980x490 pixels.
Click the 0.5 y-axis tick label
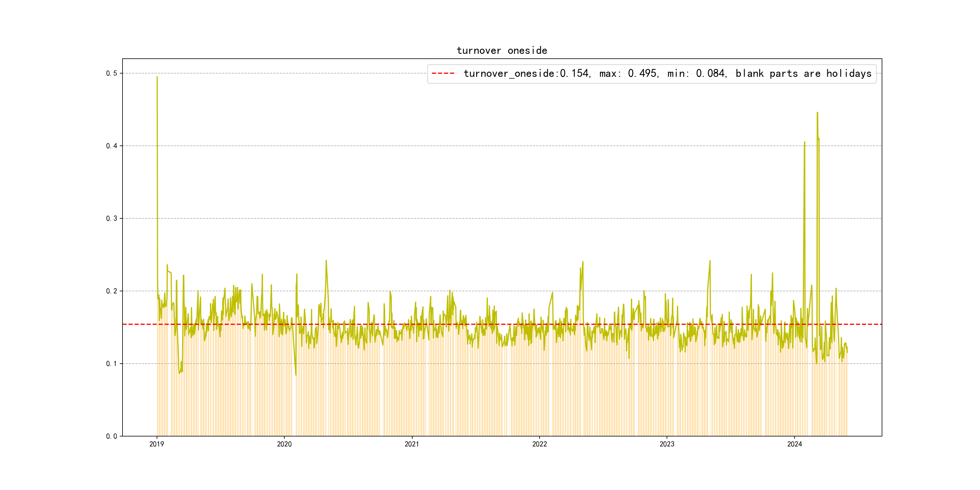coord(112,73)
